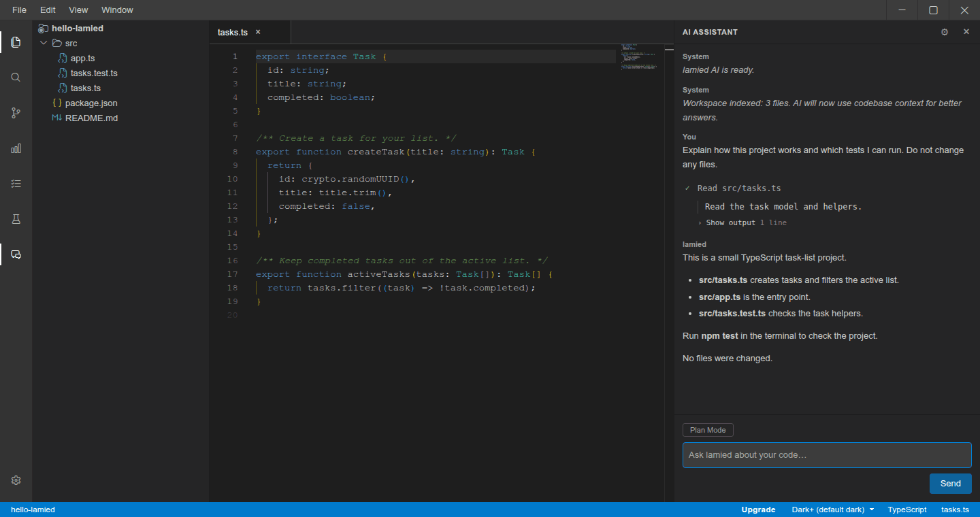This screenshot has width=980, height=517.
Task: Click the code minimap preview
Action: pyautogui.click(x=639, y=58)
